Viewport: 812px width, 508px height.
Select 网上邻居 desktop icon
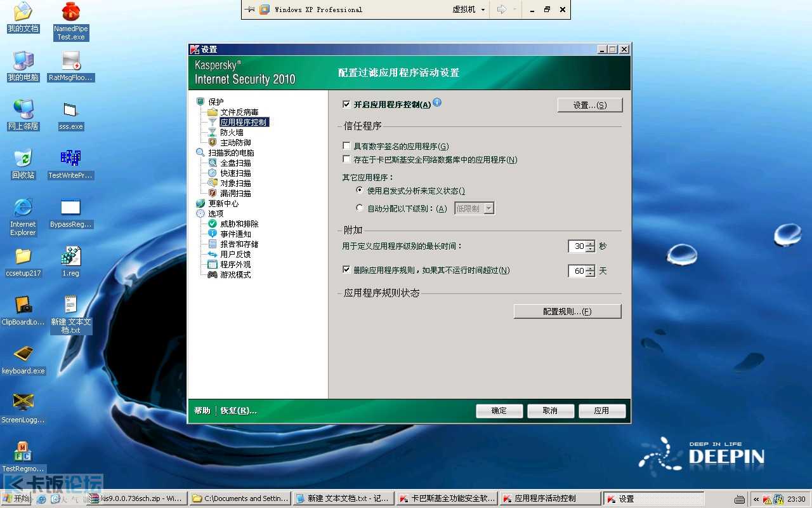[x=23, y=115]
